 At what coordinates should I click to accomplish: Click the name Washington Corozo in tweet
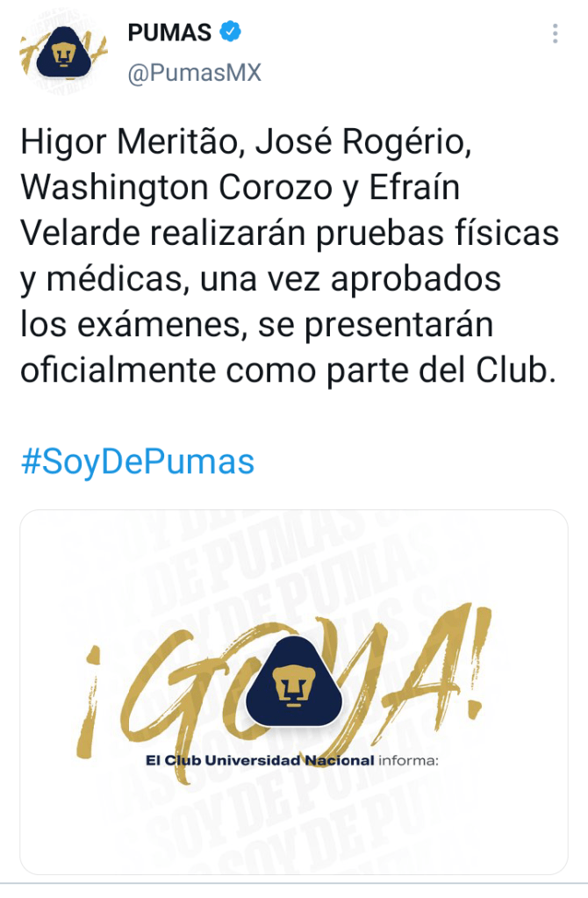(176, 187)
